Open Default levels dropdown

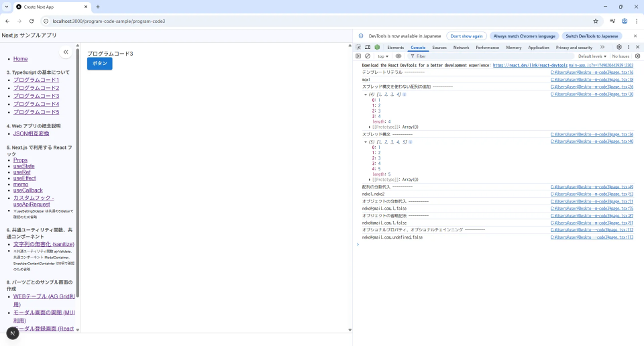tap(592, 56)
